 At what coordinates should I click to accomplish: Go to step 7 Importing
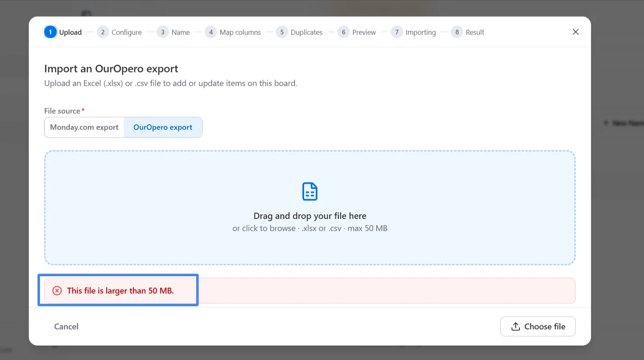(x=413, y=32)
